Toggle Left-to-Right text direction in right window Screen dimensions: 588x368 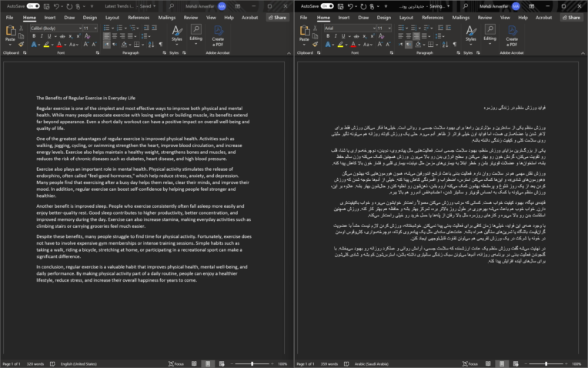[x=401, y=44]
